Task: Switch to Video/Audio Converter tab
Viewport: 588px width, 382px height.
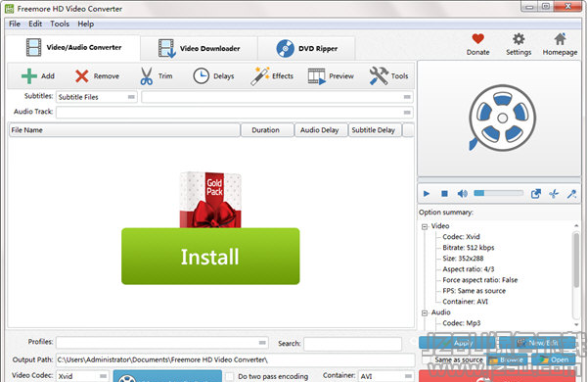Action: (73, 48)
